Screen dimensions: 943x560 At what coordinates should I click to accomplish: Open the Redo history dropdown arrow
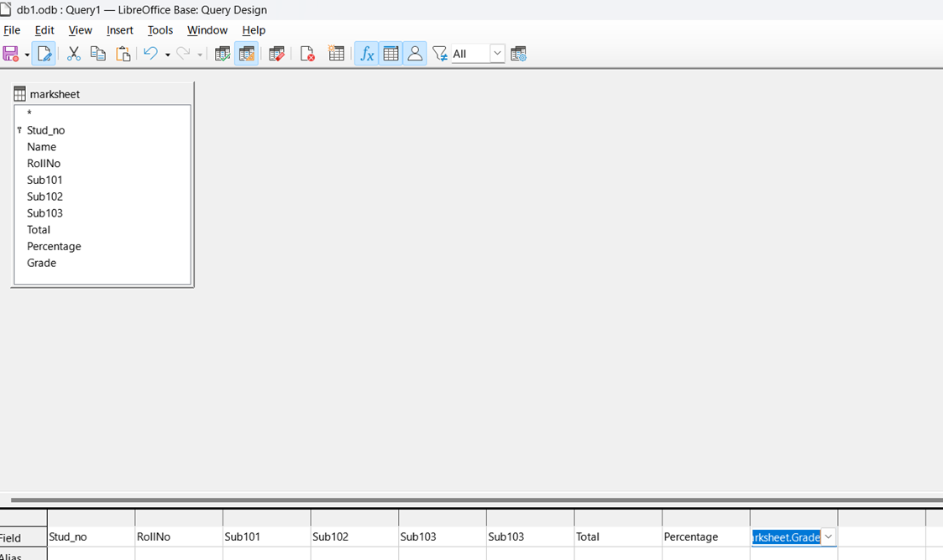[x=200, y=55]
